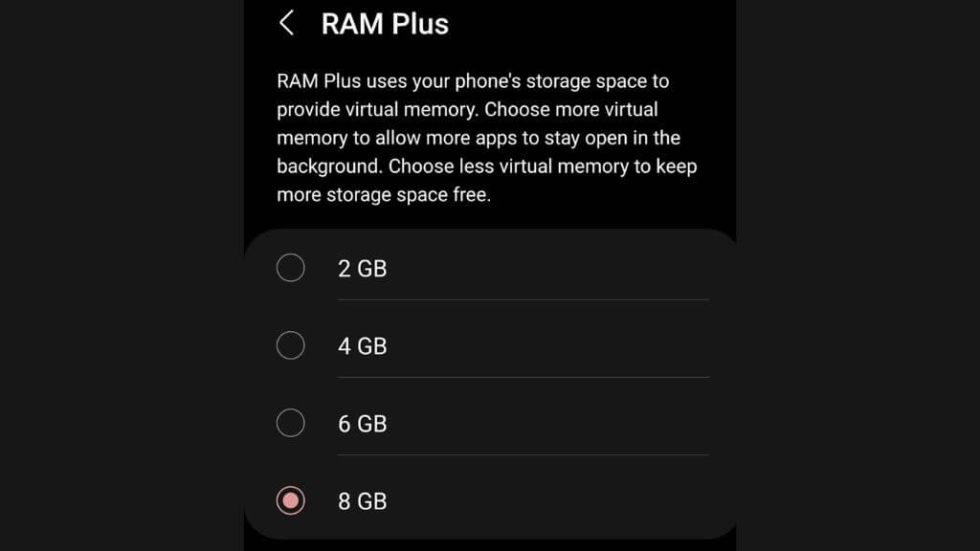Image resolution: width=980 pixels, height=551 pixels.
Task: Click the RAM Plus description paragraph
Action: coord(487,138)
